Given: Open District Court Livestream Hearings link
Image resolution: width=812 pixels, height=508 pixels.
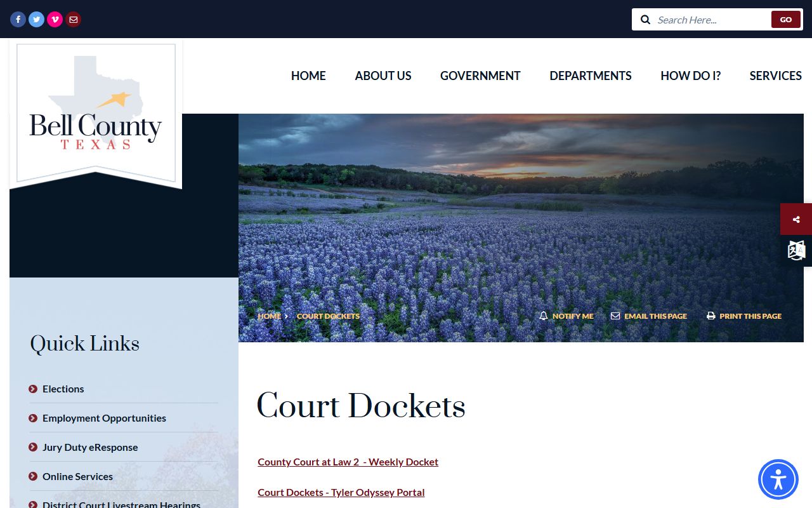Looking at the screenshot, I should [121, 504].
